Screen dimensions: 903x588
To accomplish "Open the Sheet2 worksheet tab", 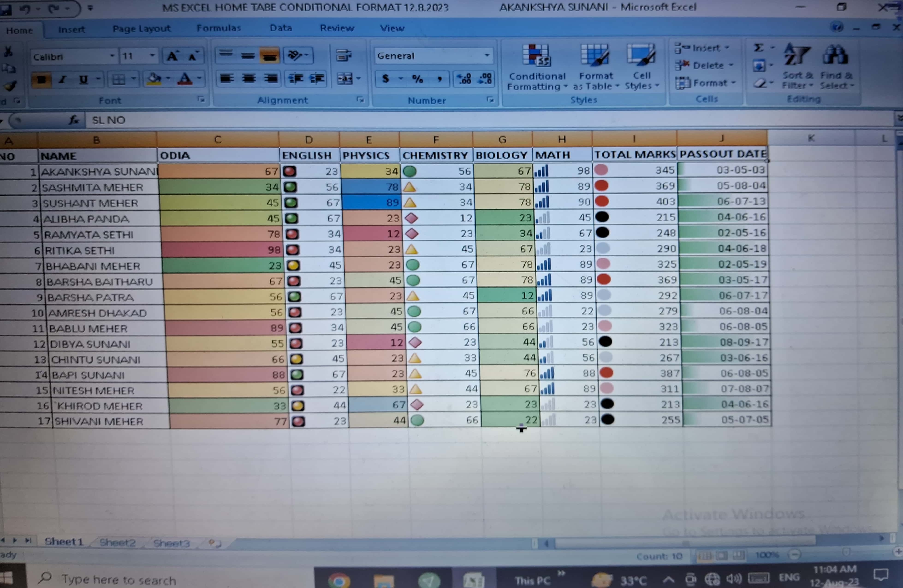I will (117, 543).
